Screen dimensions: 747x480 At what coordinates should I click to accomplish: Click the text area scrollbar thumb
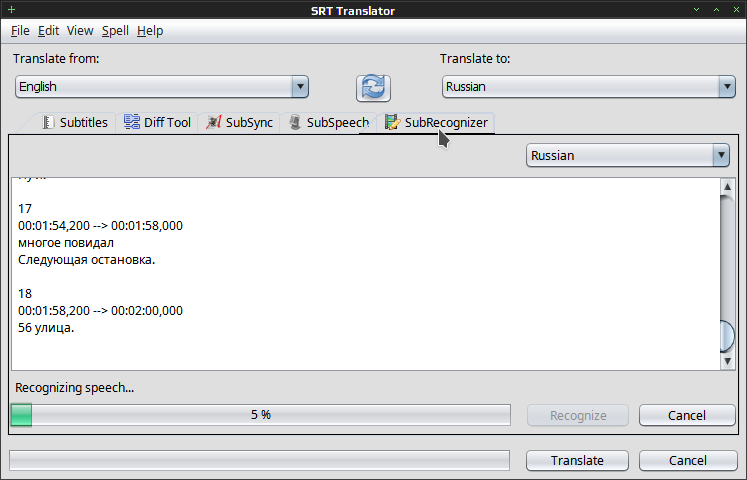(727, 336)
